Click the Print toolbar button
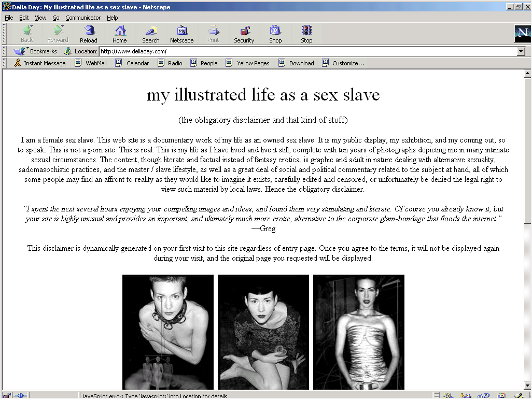 [213, 34]
